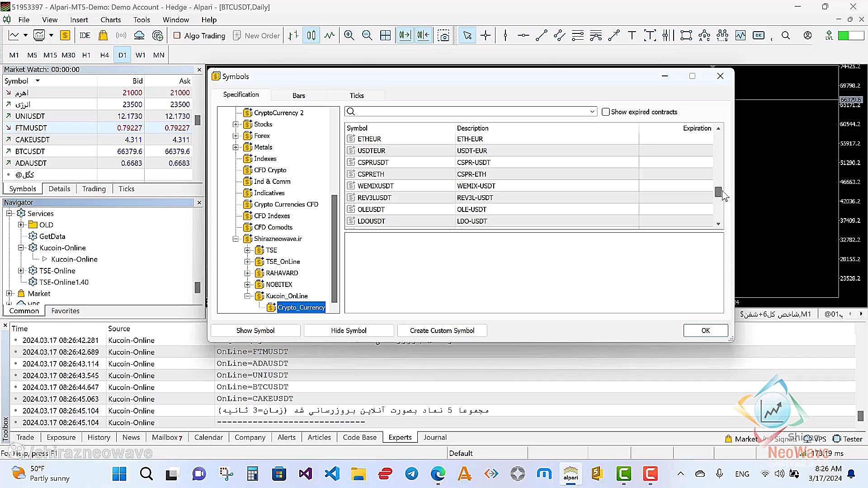Click the gold dollar symbols icon
The image size is (868, 488).
[x=65, y=35]
